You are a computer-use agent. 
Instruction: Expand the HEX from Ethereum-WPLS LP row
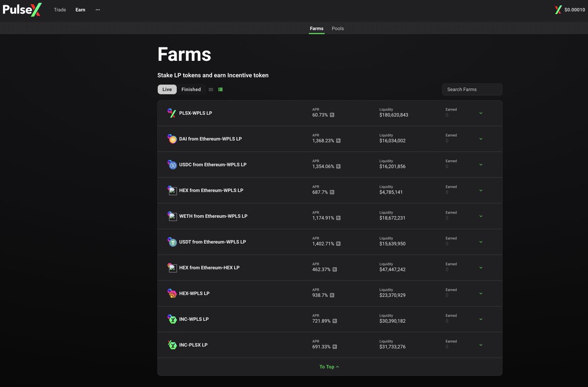click(481, 190)
